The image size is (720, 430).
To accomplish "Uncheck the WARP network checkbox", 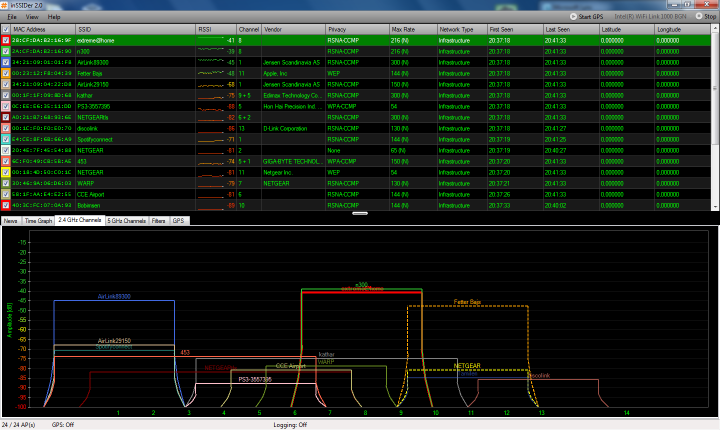I will (x=6, y=183).
